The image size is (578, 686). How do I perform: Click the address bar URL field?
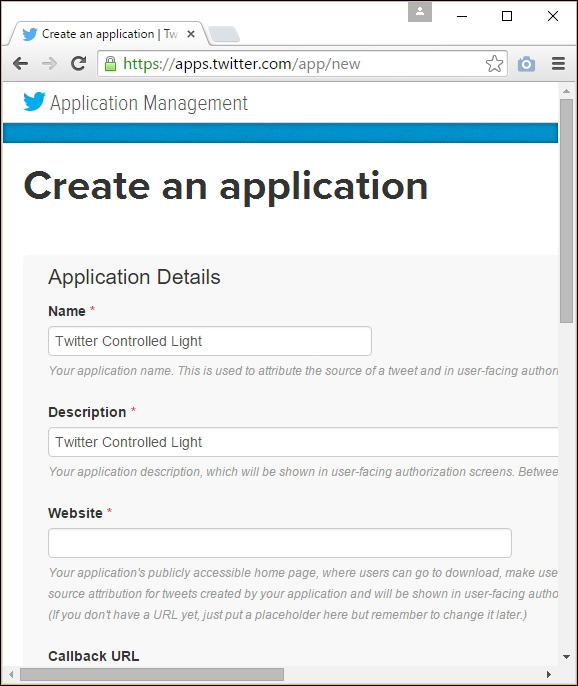click(x=302, y=64)
